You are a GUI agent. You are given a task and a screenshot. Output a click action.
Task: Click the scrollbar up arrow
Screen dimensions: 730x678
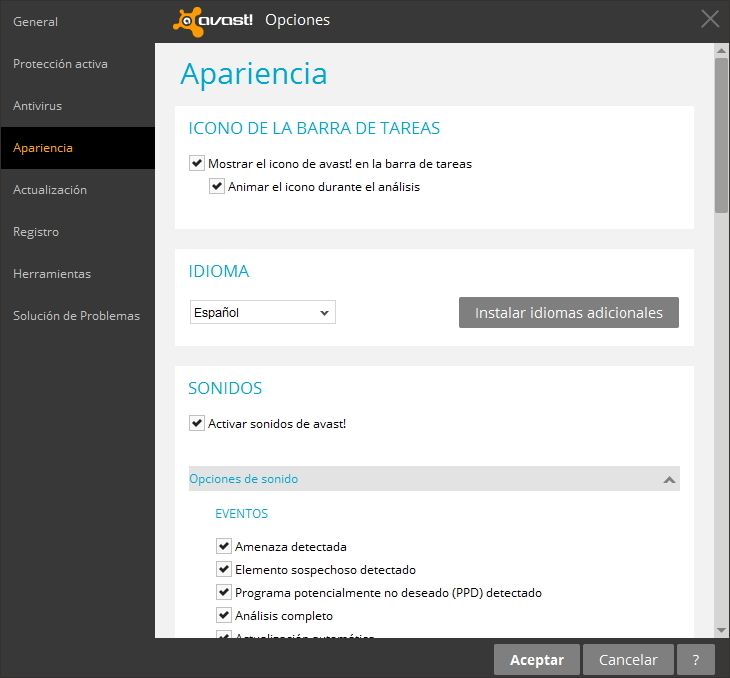click(722, 51)
